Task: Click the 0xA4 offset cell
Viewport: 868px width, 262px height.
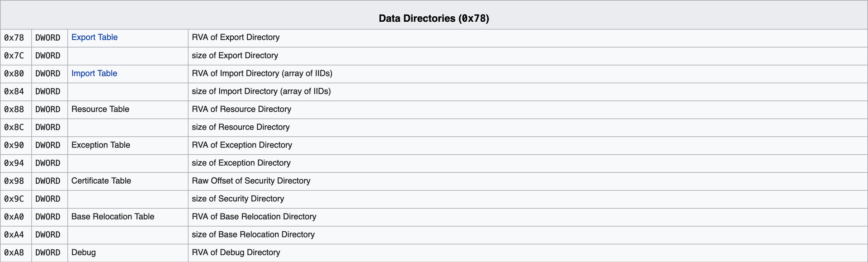Action: (x=16, y=235)
